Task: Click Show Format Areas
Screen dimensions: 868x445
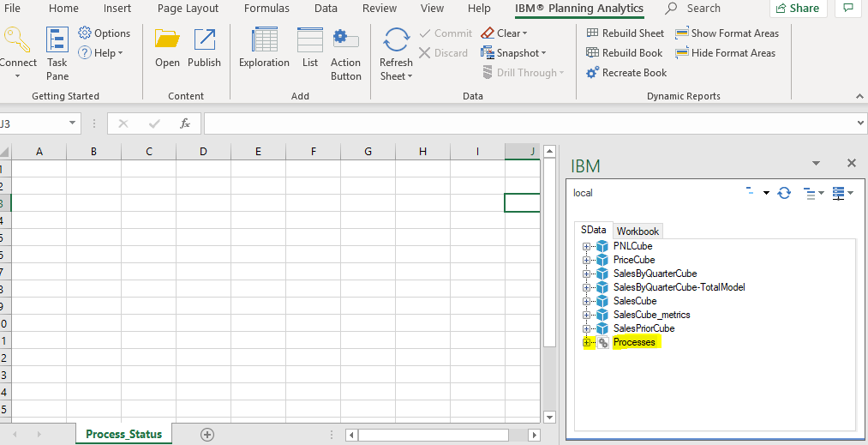Action: (727, 33)
